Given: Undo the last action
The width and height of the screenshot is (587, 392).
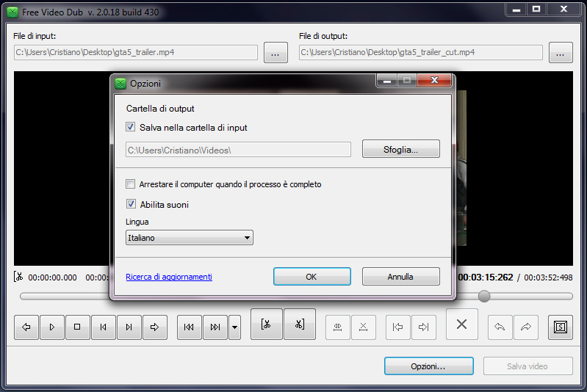Looking at the screenshot, I should (500, 327).
